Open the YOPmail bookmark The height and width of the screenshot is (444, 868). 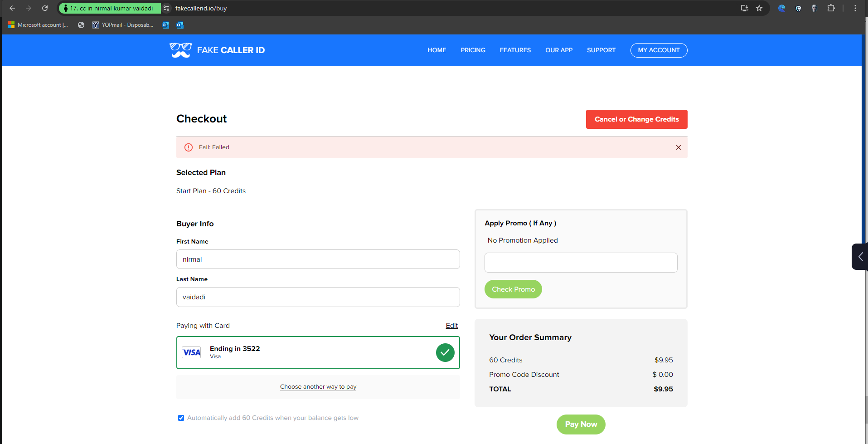(x=123, y=25)
